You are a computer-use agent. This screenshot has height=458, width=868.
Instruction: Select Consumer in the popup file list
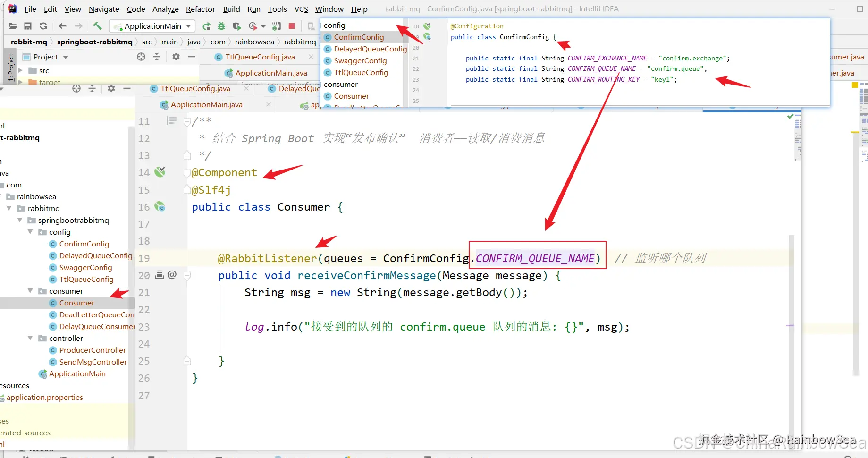[x=346, y=96]
